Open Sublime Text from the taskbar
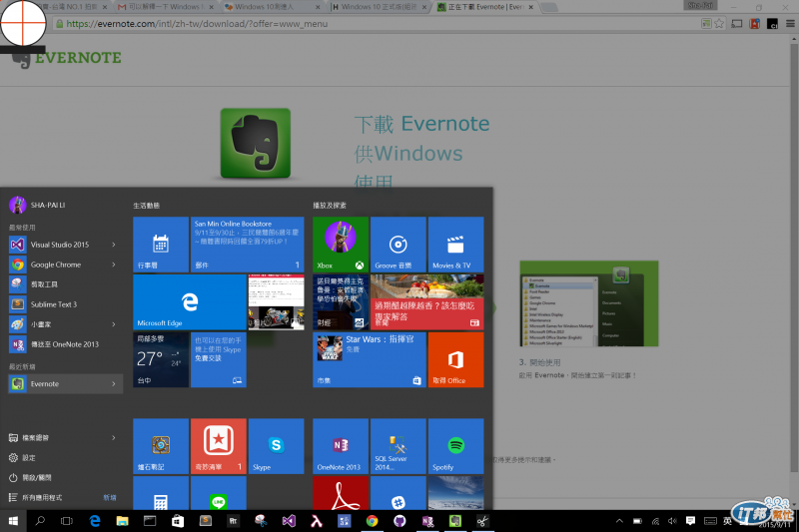Screen dimensions: 799x532 pos(206,521)
